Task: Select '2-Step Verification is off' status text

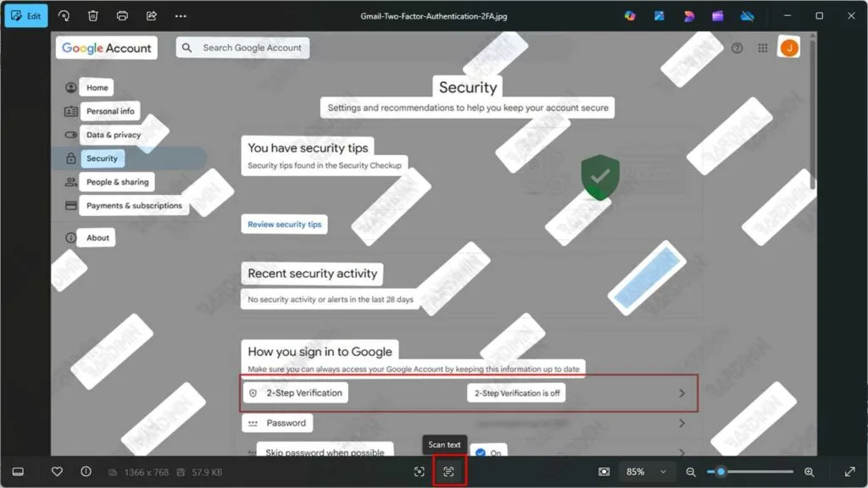Action: coord(516,393)
